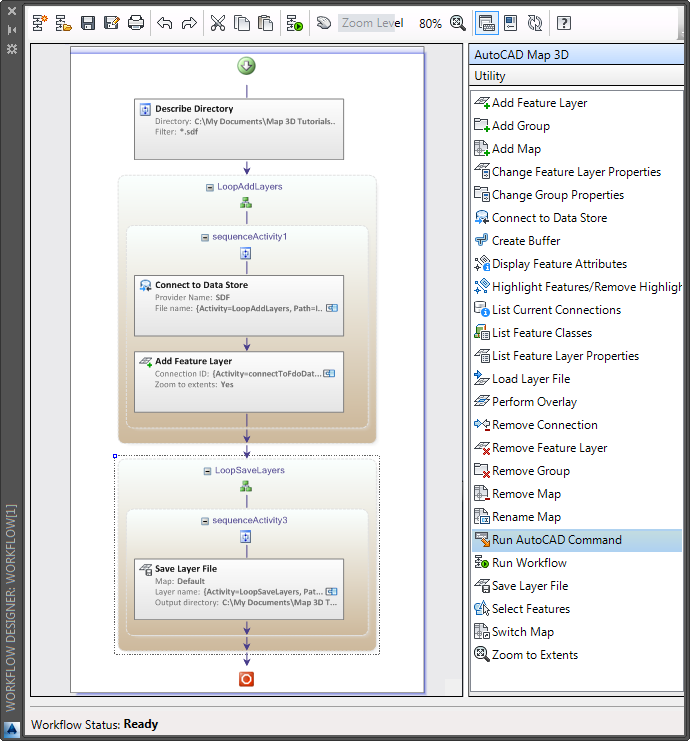Click the refresh arrows toolbar icon
Image resolution: width=690 pixels, height=741 pixels.
pyautogui.click(x=535, y=23)
